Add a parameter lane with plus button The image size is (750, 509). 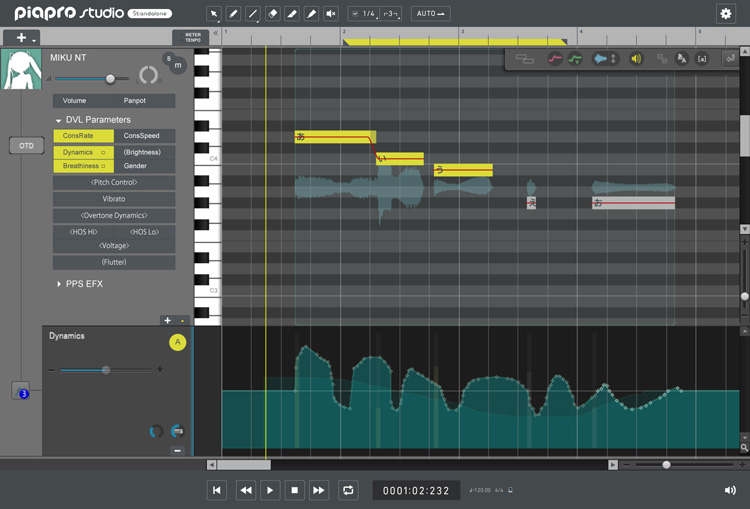(x=167, y=321)
